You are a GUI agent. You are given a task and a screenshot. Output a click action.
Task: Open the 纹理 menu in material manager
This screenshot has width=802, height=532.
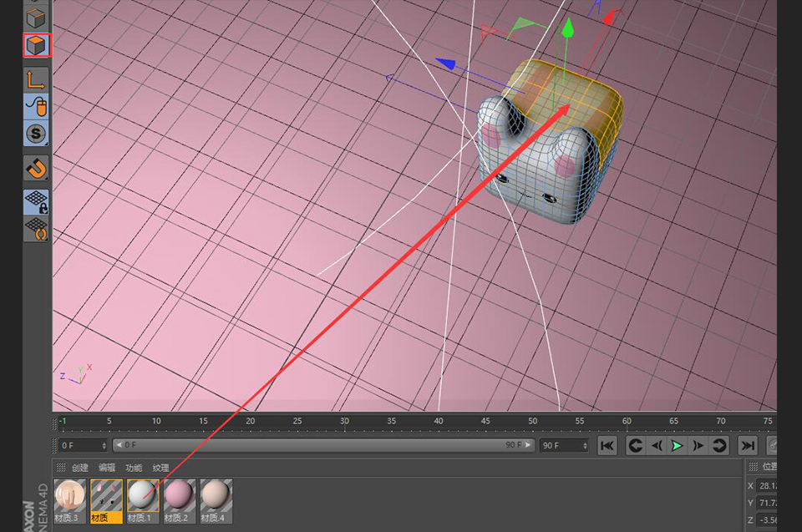pyautogui.click(x=160, y=469)
